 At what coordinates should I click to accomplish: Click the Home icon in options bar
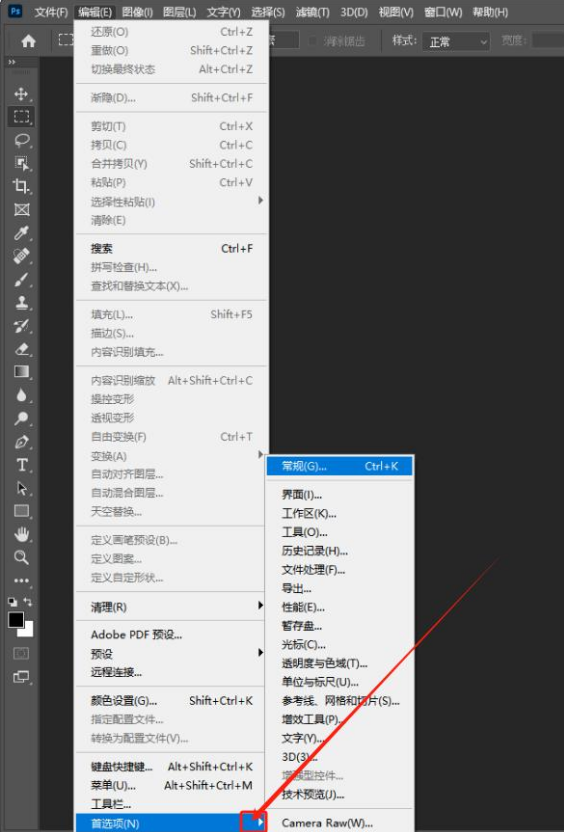[x=29, y=41]
